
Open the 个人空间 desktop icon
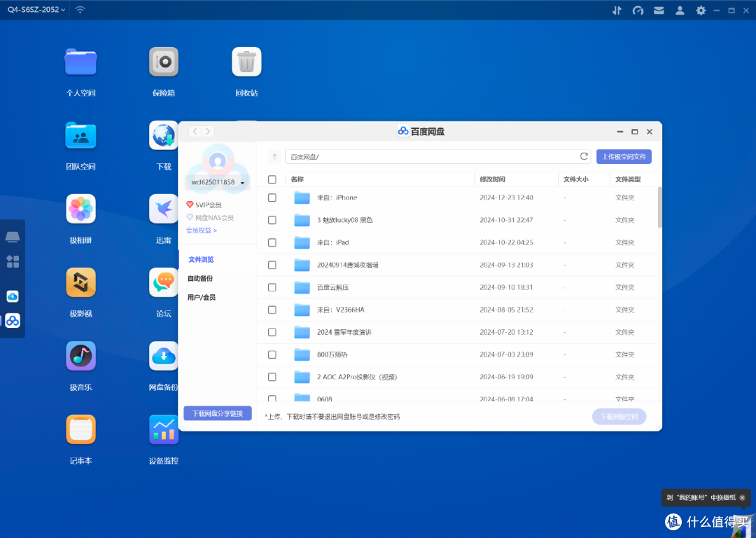[x=80, y=62]
